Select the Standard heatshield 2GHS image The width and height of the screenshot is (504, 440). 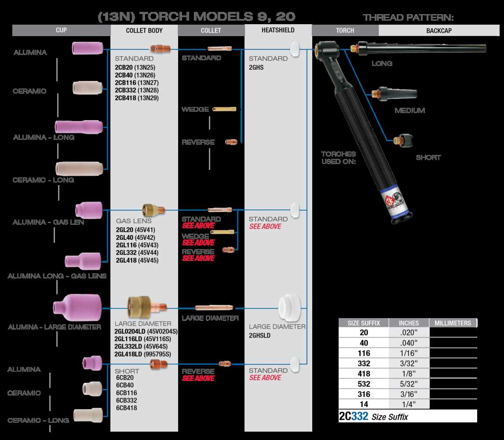294,48
